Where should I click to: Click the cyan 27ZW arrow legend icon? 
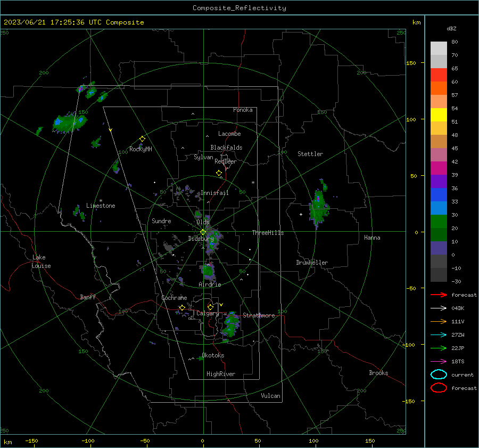click(x=439, y=335)
